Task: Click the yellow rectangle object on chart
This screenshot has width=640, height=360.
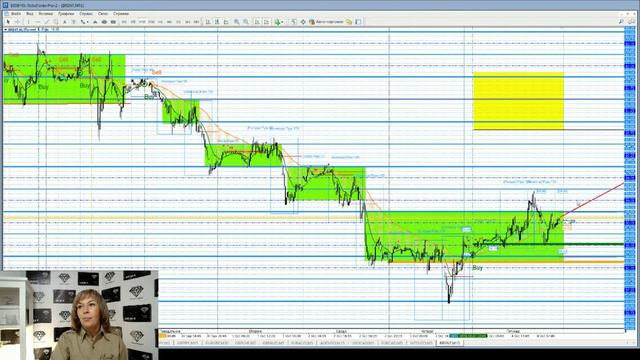Action: (x=518, y=101)
